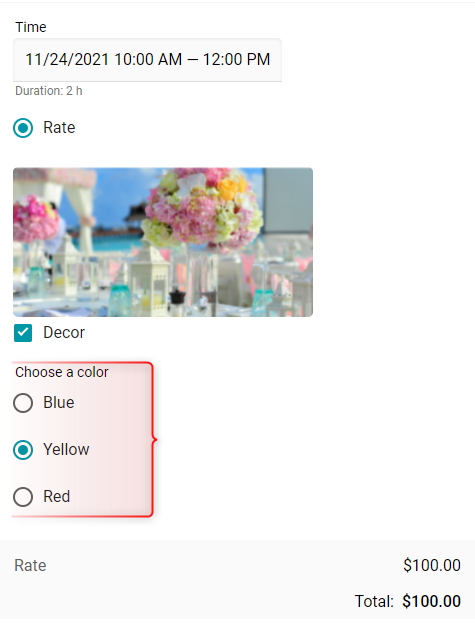Uncheck the Decor checkbox
The height and width of the screenshot is (626, 475).
click(x=23, y=333)
